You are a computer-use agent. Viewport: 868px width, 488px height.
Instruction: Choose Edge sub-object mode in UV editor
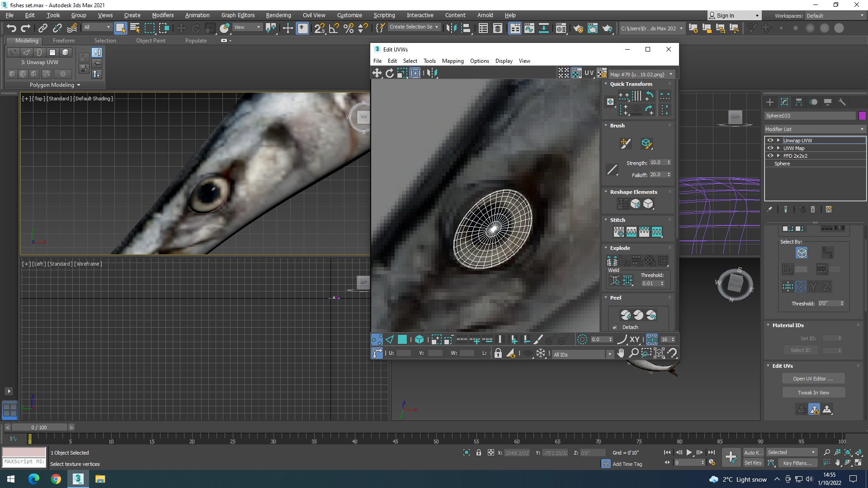(390, 339)
